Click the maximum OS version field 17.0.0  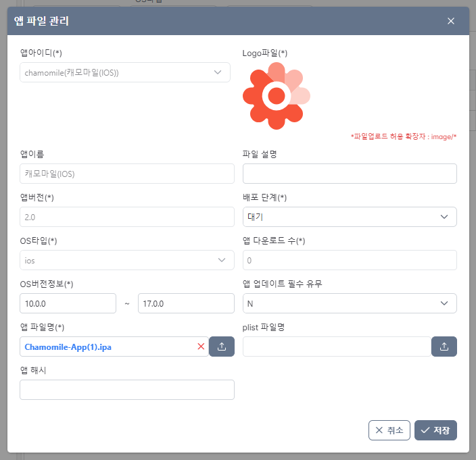[x=185, y=303]
